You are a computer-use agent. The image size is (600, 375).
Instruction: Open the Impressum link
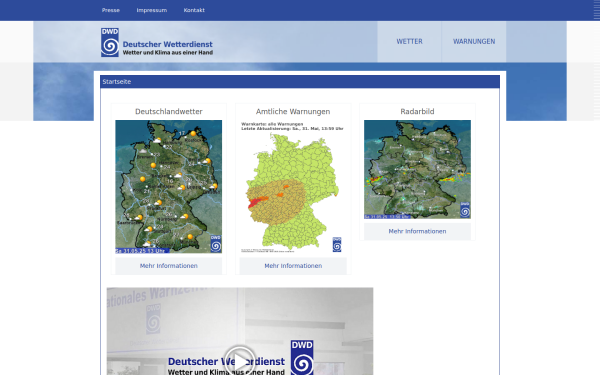point(152,10)
